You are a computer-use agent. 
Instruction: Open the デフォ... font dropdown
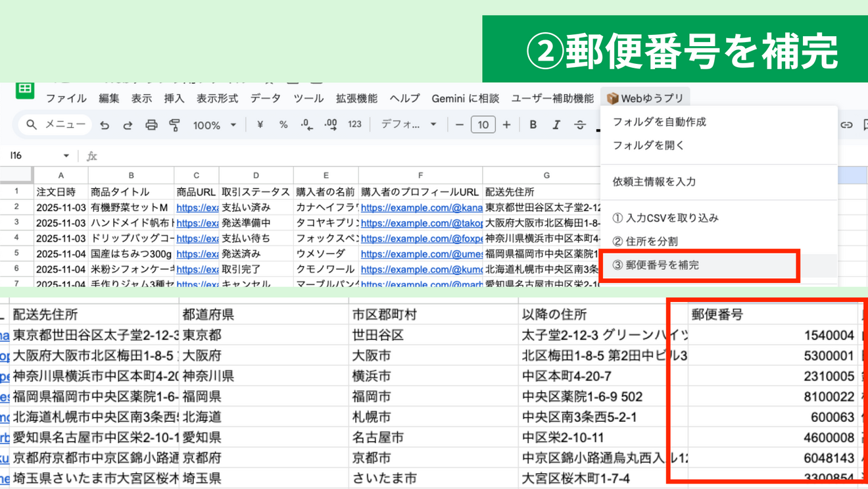409,124
